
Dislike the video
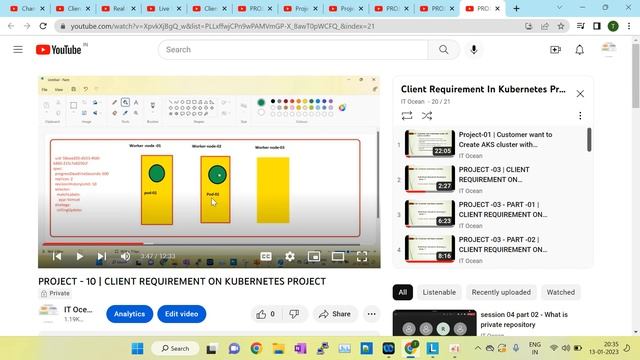[x=294, y=314]
